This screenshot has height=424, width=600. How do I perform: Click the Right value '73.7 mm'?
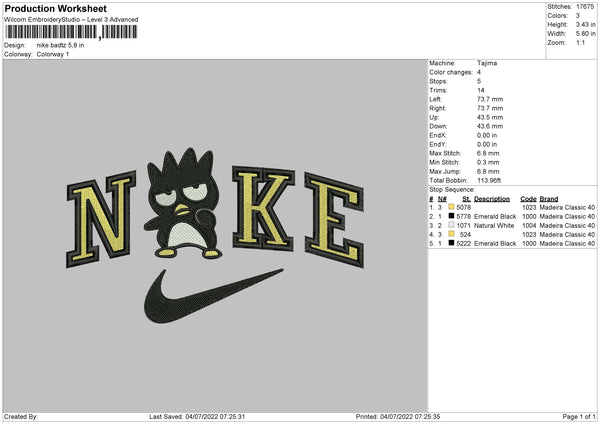tap(490, 108)
